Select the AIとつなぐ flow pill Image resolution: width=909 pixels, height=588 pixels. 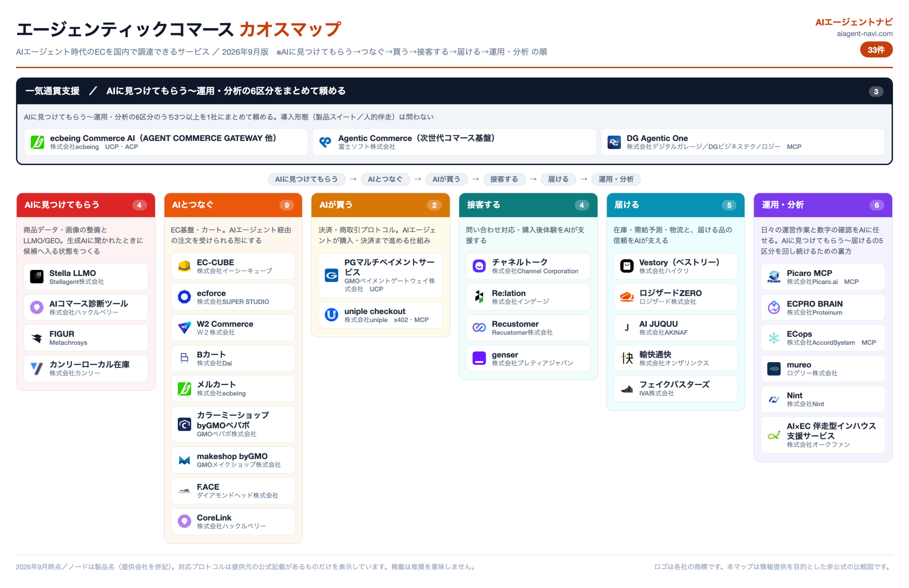click(x=385, y=179)
